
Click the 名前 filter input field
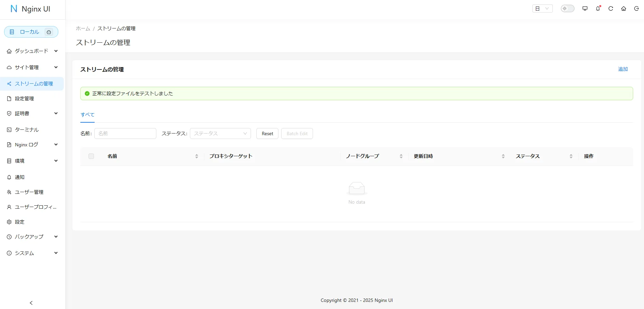tap(125, 133)
